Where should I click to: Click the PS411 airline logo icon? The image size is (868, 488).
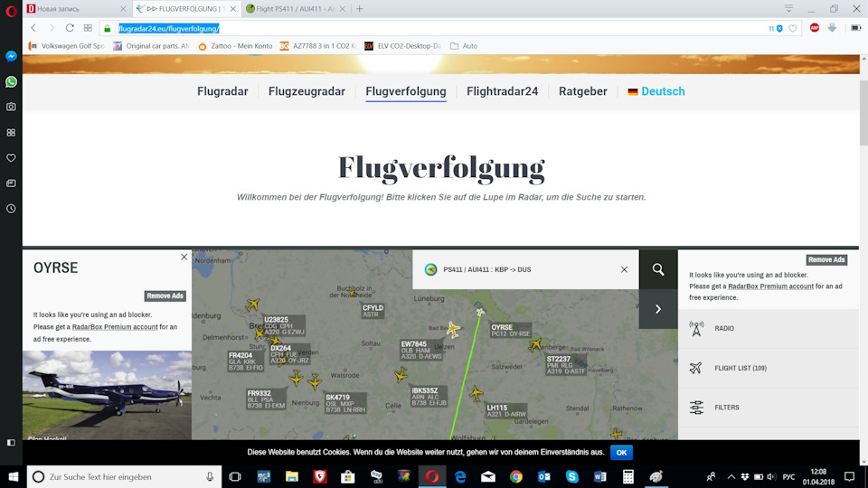[x=430, y=269]
